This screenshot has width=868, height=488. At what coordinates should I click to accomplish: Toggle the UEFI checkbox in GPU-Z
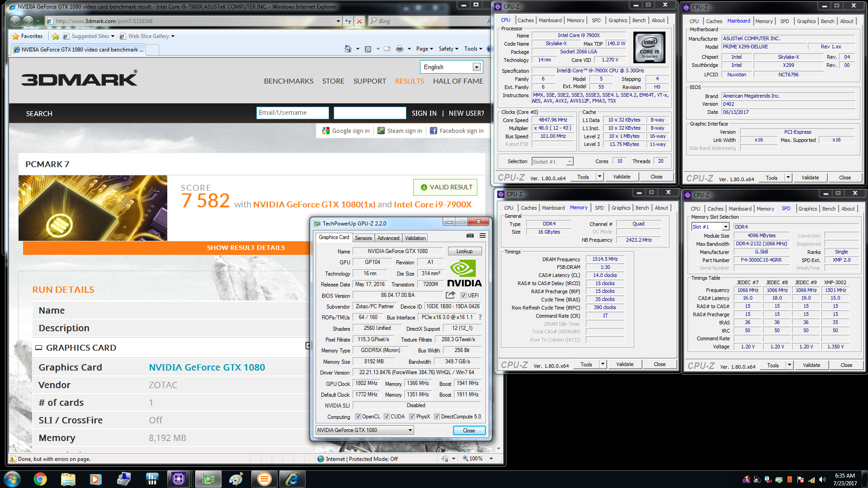click(463, 296)
